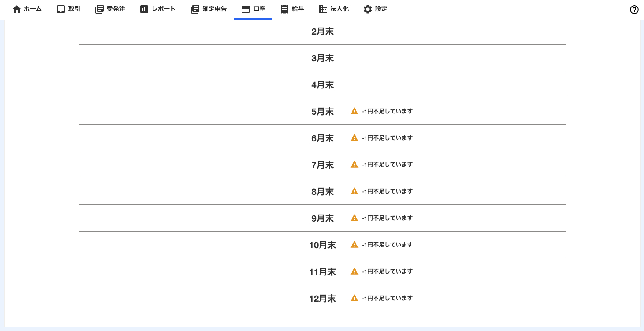Click the 8月末 shortage warning text
Viewport: 644px width, 331px height.
click(x=387, y=191)
